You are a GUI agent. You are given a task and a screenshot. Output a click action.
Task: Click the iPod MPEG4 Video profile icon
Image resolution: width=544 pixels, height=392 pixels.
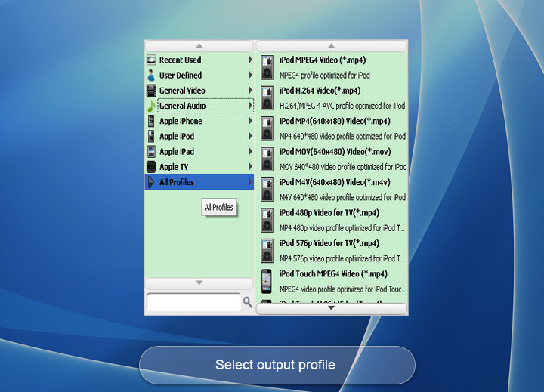click(267, 67)
